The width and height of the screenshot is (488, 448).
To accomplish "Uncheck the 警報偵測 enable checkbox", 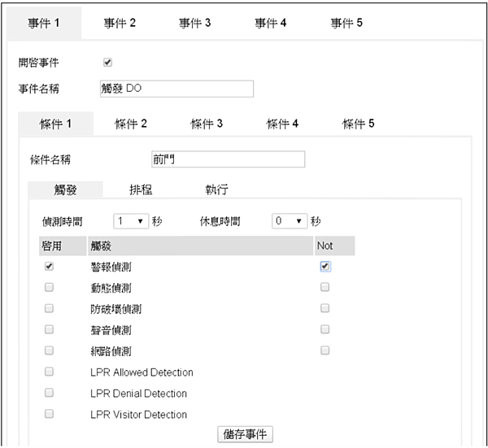I will (49, 267).
